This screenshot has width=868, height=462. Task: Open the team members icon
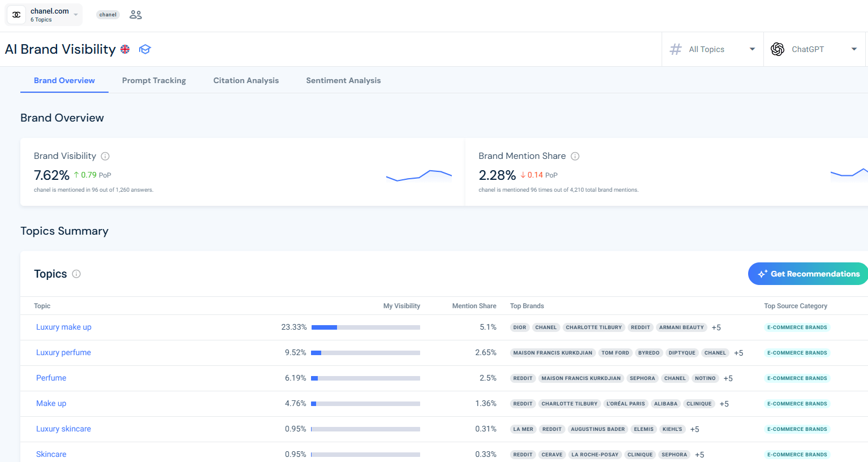pos(136,15)
